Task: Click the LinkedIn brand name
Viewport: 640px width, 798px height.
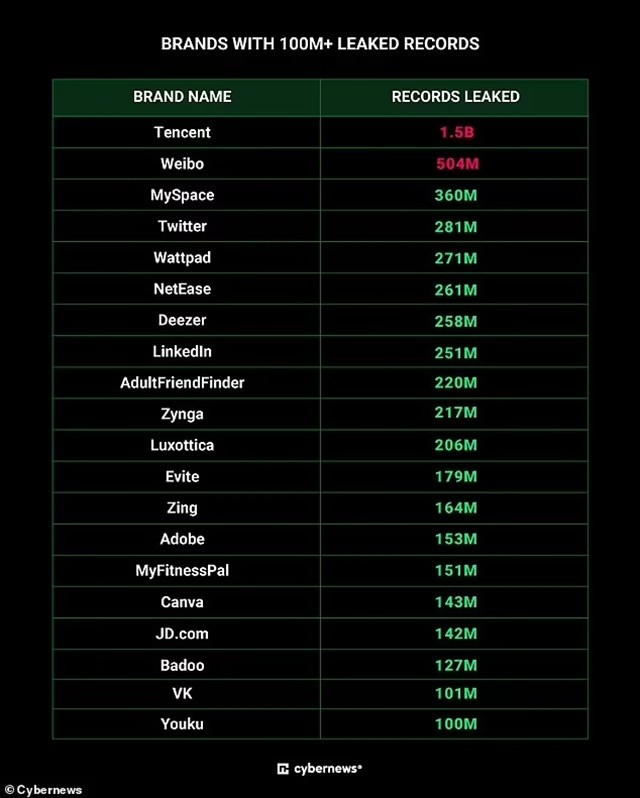Action: [182, 352]
